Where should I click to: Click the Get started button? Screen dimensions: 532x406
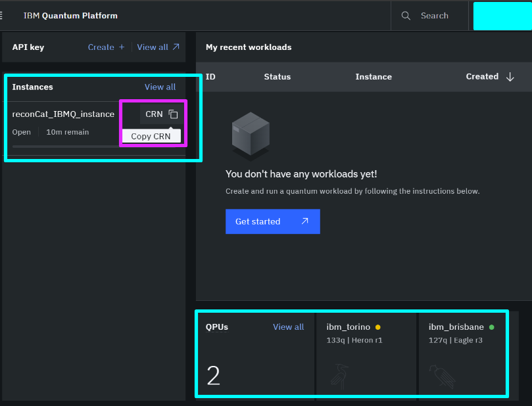(x=273, y=221)
